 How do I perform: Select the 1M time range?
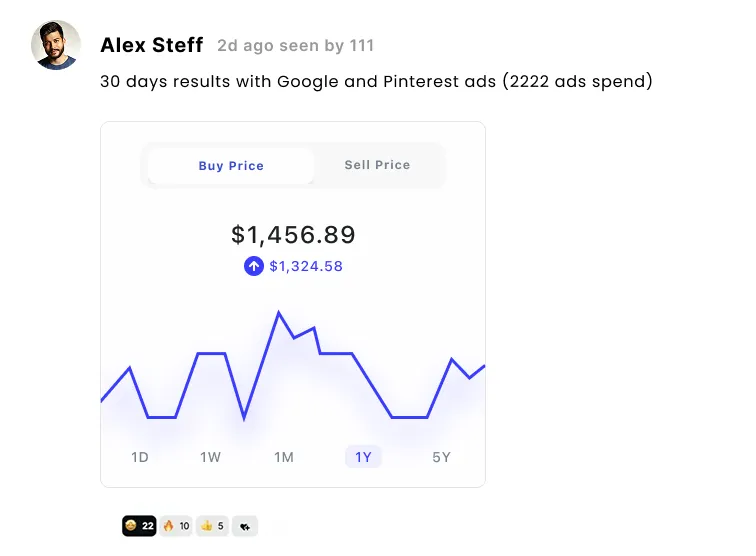pyautogui.click(x=284, y=457)
